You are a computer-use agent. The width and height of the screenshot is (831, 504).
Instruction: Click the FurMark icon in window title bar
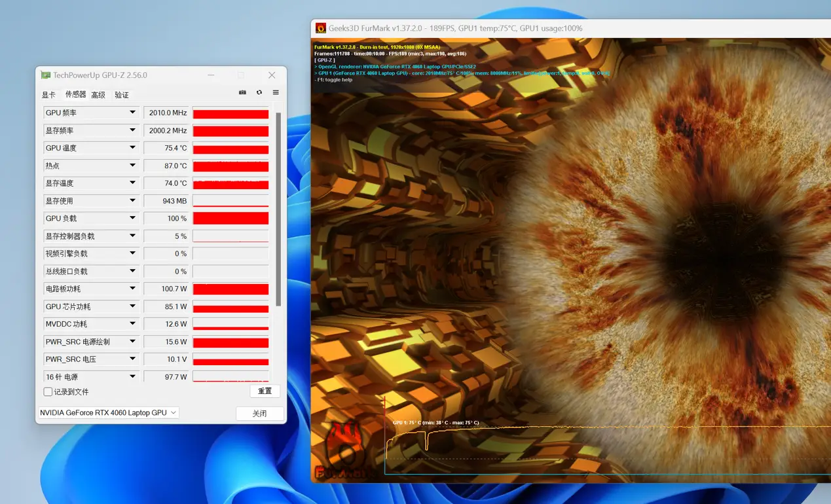[321, 28]
